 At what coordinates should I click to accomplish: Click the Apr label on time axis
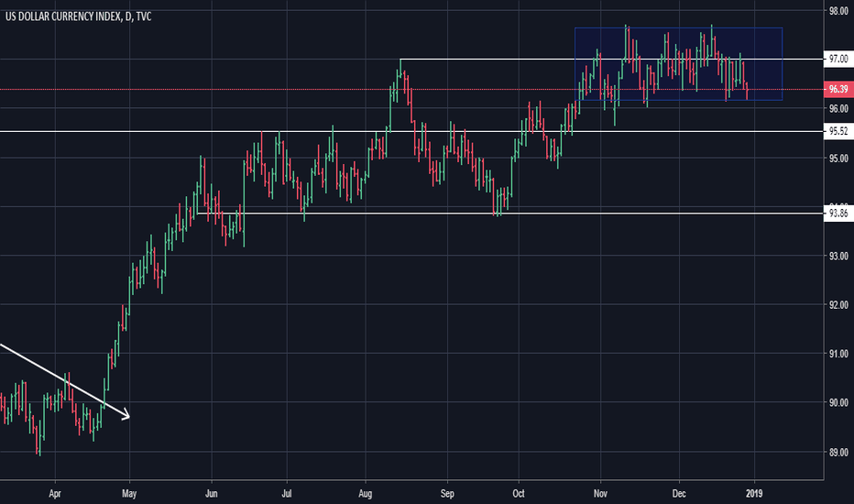pos(55,494)
